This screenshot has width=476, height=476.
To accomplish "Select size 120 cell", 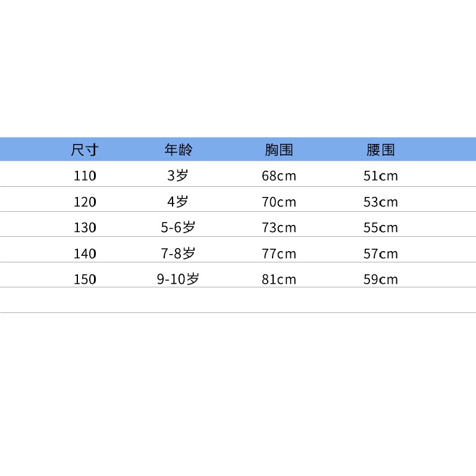I will click(x=85, y=202).
